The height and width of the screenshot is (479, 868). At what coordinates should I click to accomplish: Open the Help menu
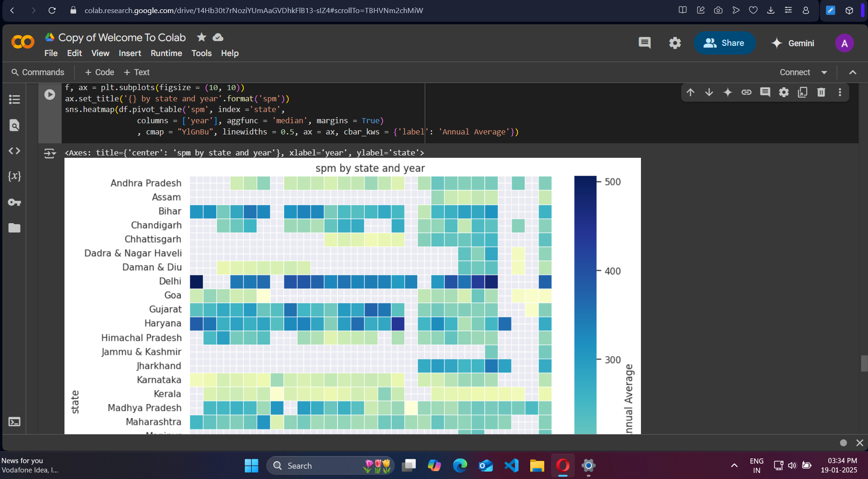230,53
